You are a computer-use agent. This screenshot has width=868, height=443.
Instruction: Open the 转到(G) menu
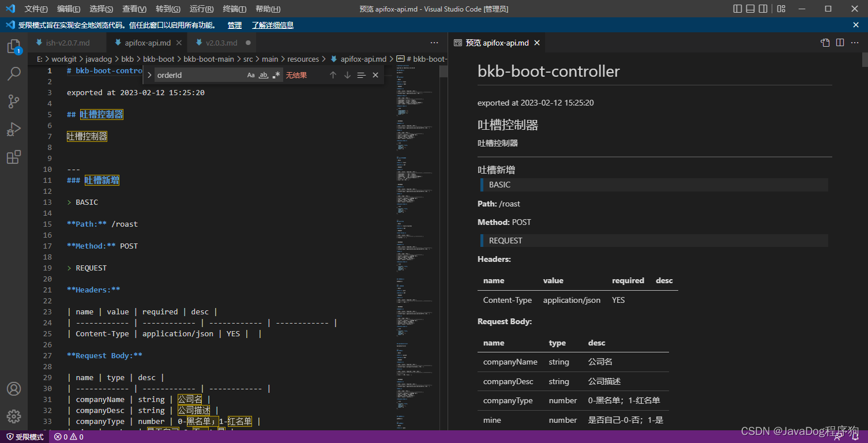point(168,9)
